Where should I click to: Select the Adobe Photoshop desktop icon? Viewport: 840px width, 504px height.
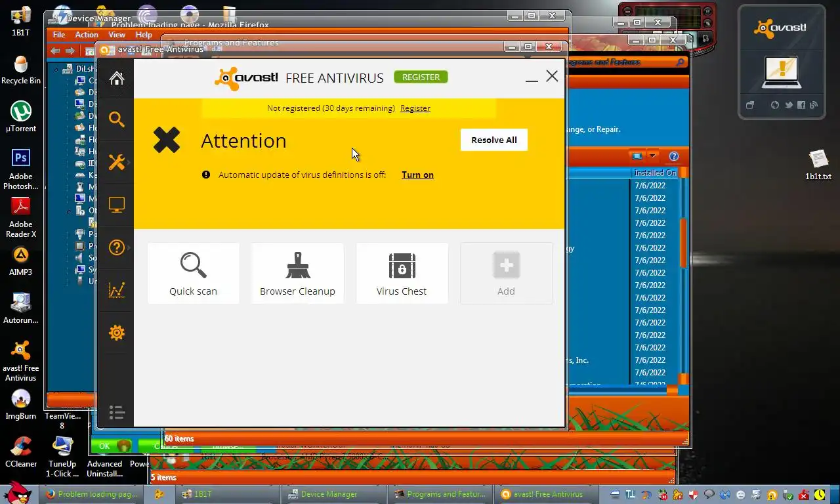pyautogui.click(x=21, y=169)
